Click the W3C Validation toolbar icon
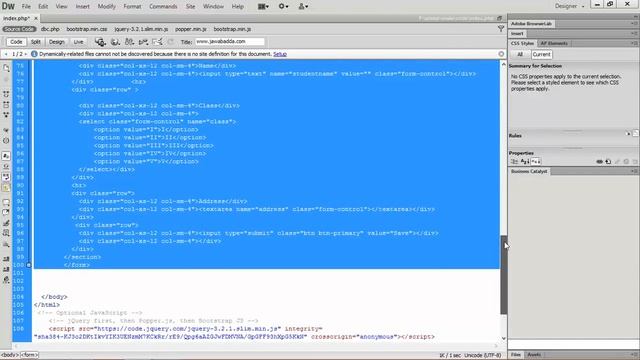Image resolution: width=640 pixels, height=360 pixels. tap(143, 42)
